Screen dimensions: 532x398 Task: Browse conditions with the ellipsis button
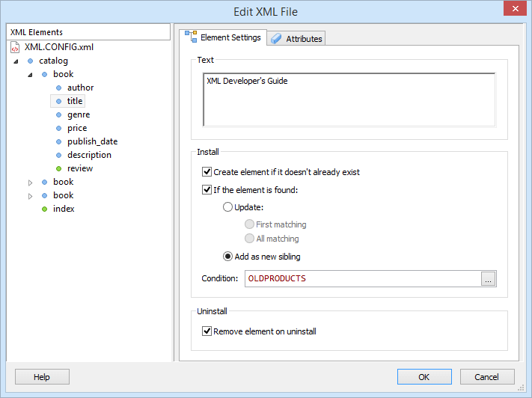[x=489, y=278]
